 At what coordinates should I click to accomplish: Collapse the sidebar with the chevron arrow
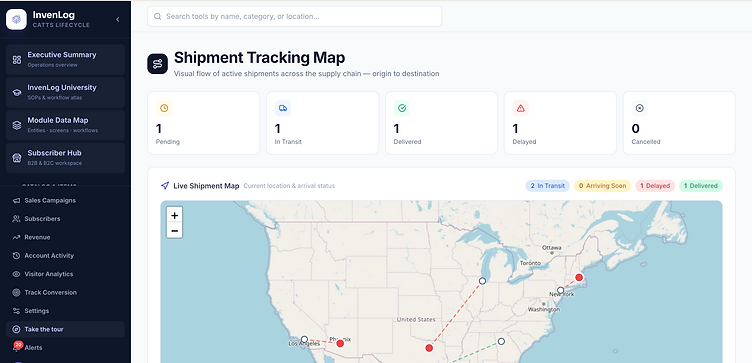pos(118,19)
